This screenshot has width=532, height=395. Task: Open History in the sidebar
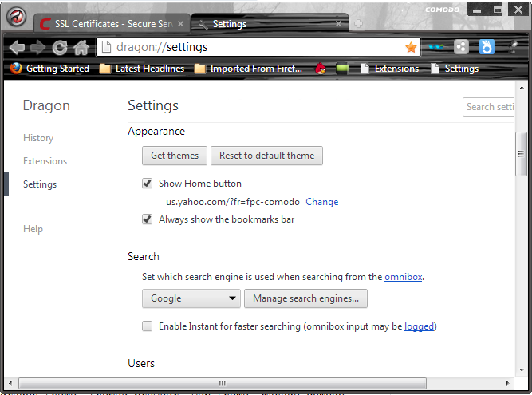click(x=38, y=138)
